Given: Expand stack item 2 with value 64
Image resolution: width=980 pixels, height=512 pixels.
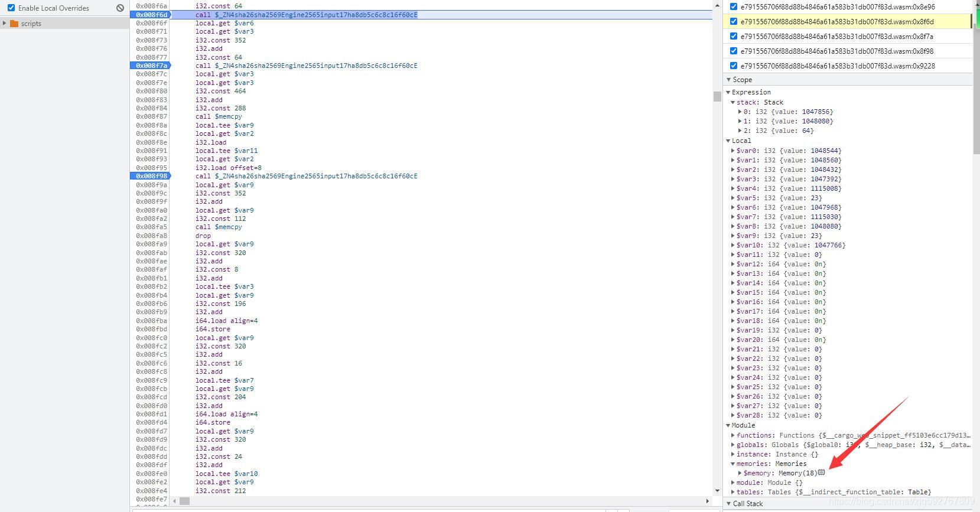Looking at the screenshot, I should (x=740, y=131).
